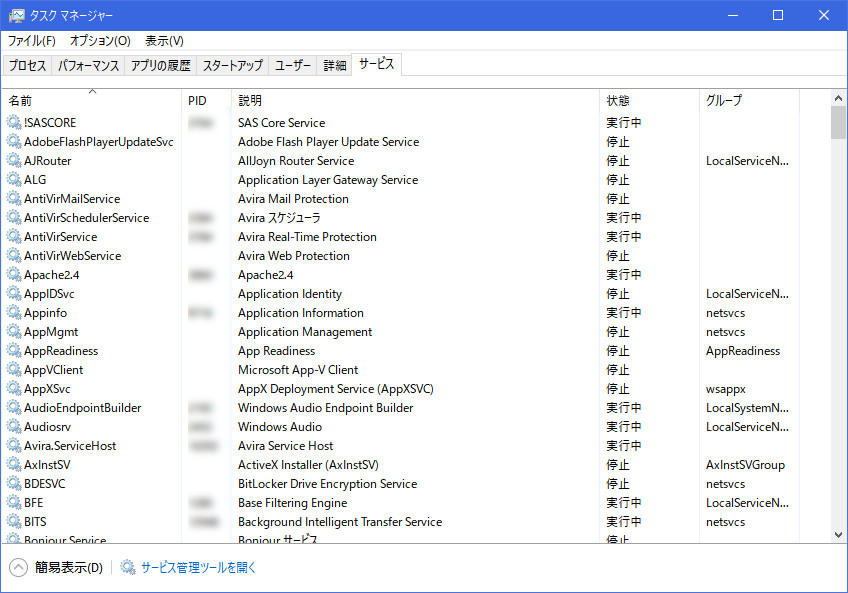This screenshot has height=593, width=848.
Task: Click the BITS service gear icon
Action: (14, 522)
